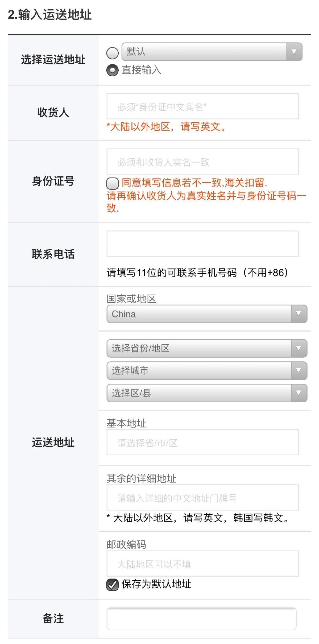
Task: Click the 备注 text field
Action: click(x=202, y=619)
